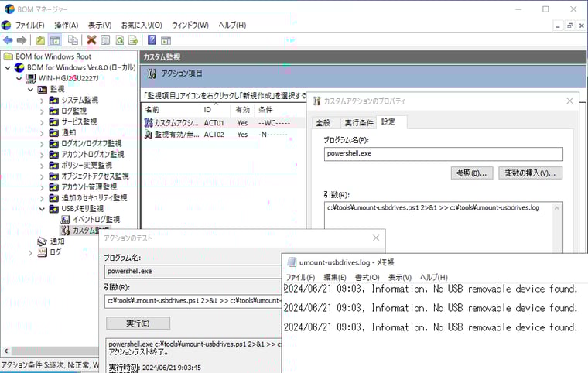
Task: Select the カスタムアクシ... ACT01 row icon
Action: [149, 123]
